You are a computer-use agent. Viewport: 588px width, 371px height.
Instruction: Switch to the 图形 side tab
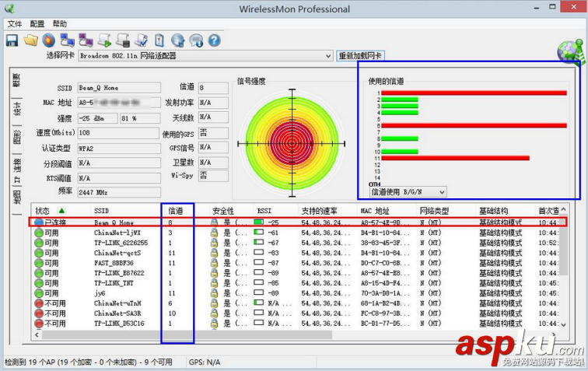point(17,138)
